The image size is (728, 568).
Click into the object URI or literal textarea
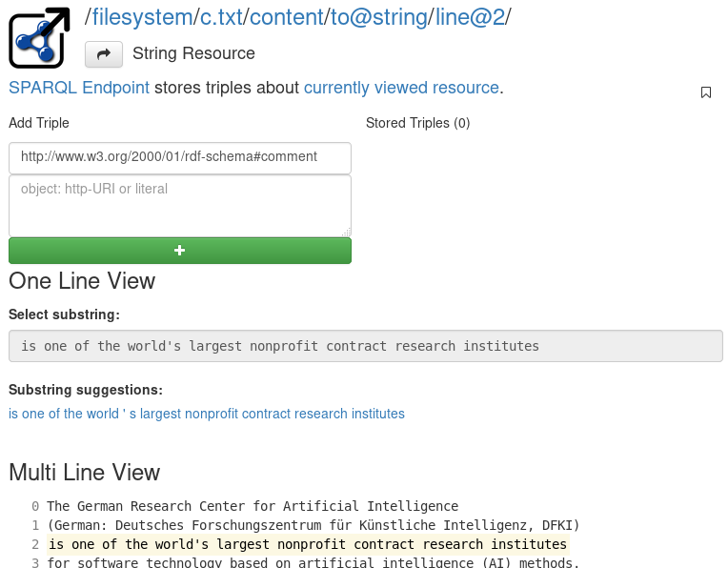(x=180, y=206)
